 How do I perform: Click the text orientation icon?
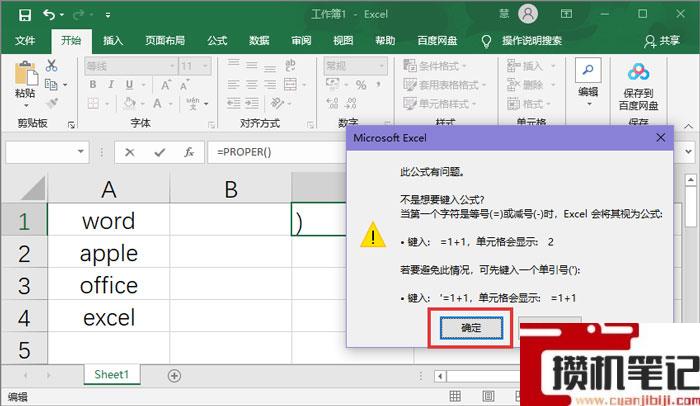point(277,104)
